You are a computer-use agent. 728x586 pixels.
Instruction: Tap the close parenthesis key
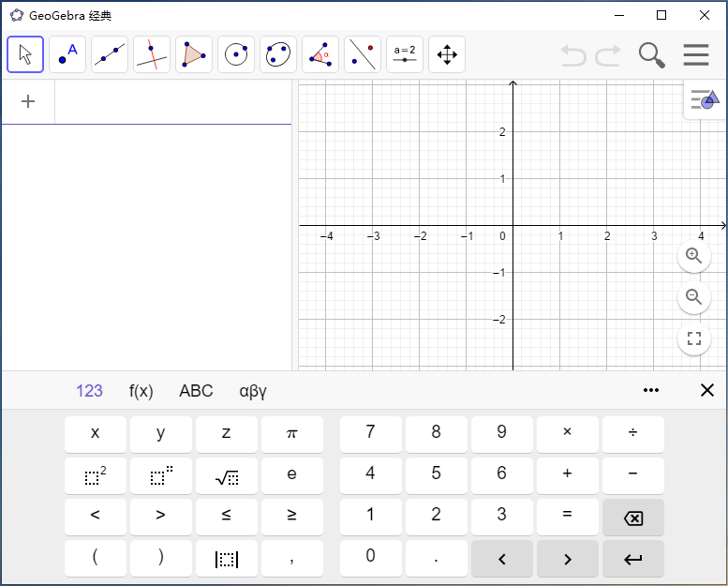161,558
